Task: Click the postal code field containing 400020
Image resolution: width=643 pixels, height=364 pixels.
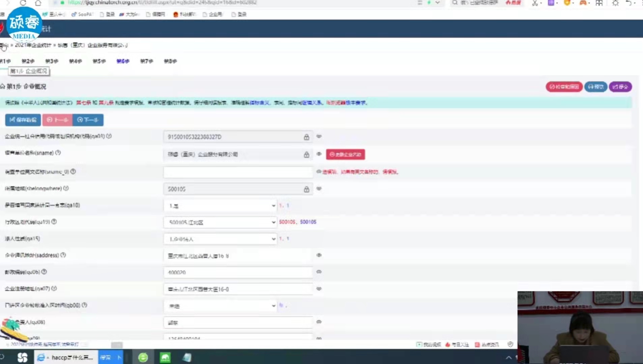Action: [x=238, y=272]
